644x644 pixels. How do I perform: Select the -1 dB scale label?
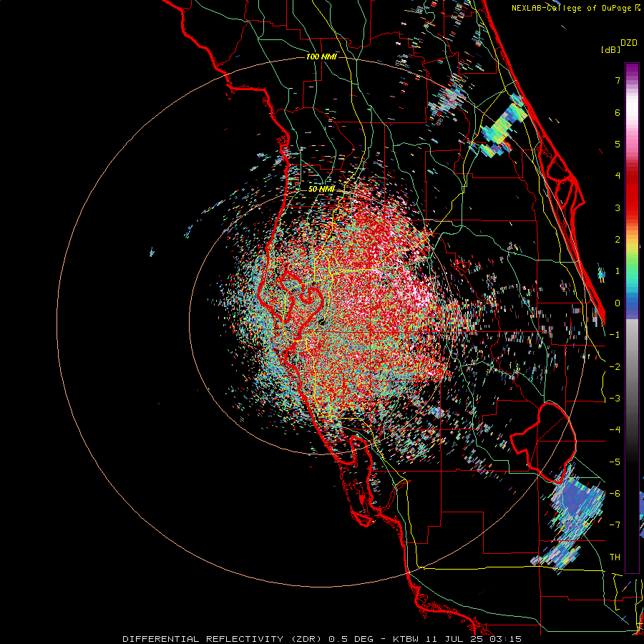(x=615, y=335)
